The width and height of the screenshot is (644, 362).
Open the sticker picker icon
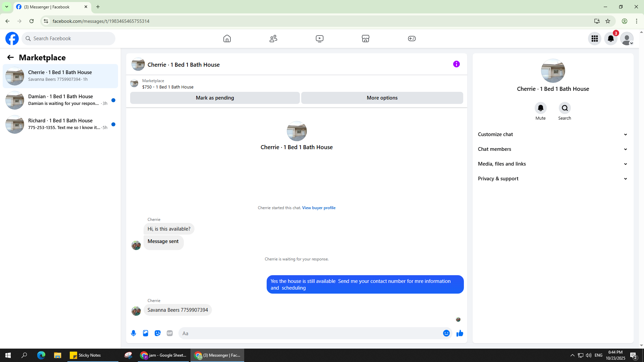158,333
